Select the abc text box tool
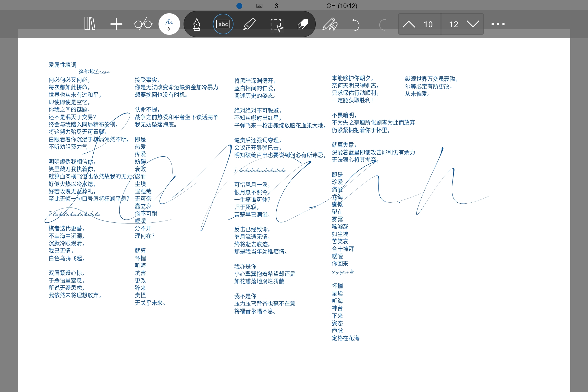 tap(223, 24)
